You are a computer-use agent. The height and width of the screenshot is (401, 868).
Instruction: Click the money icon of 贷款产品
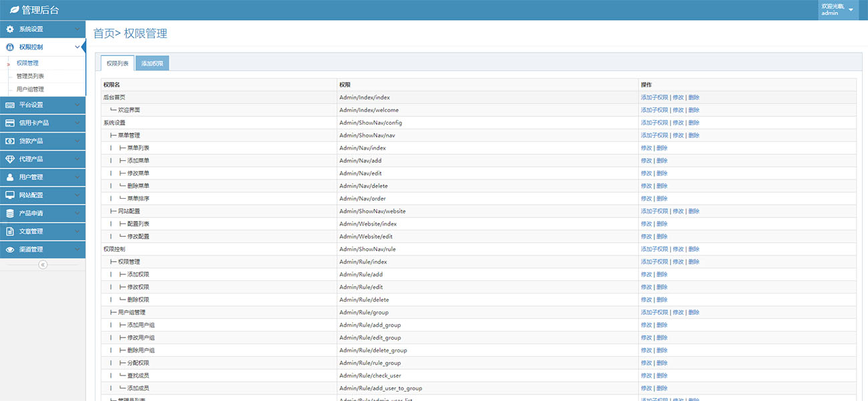tap(9, 141)
